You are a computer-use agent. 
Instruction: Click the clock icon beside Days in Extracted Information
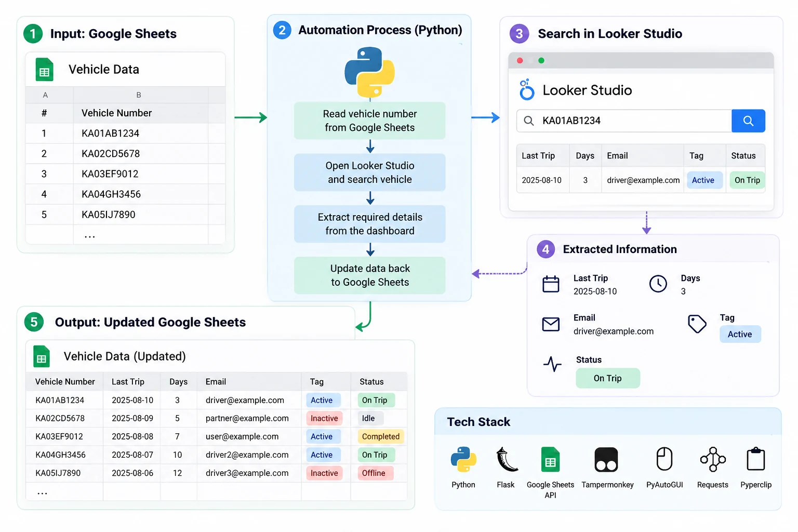658,284
